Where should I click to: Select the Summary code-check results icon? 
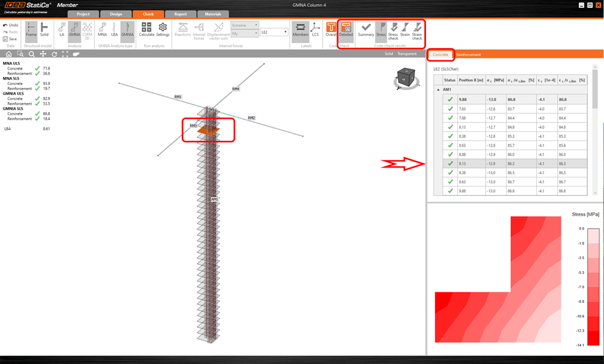pos(366,31)
